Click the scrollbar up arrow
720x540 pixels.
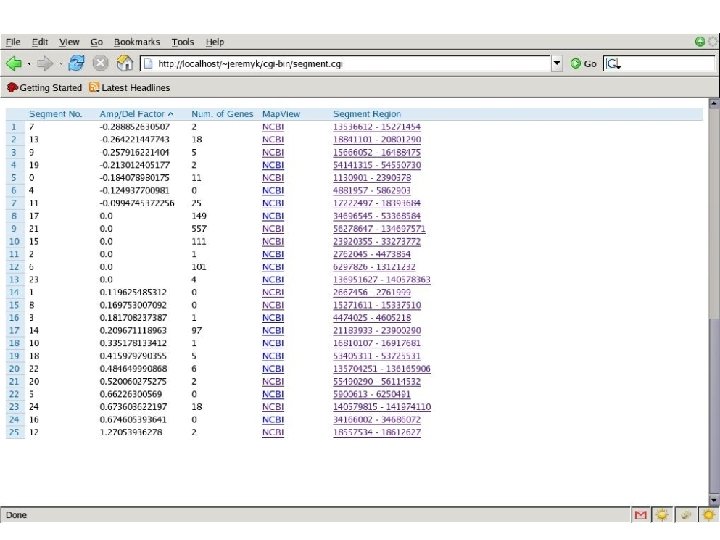click(713, 104)
